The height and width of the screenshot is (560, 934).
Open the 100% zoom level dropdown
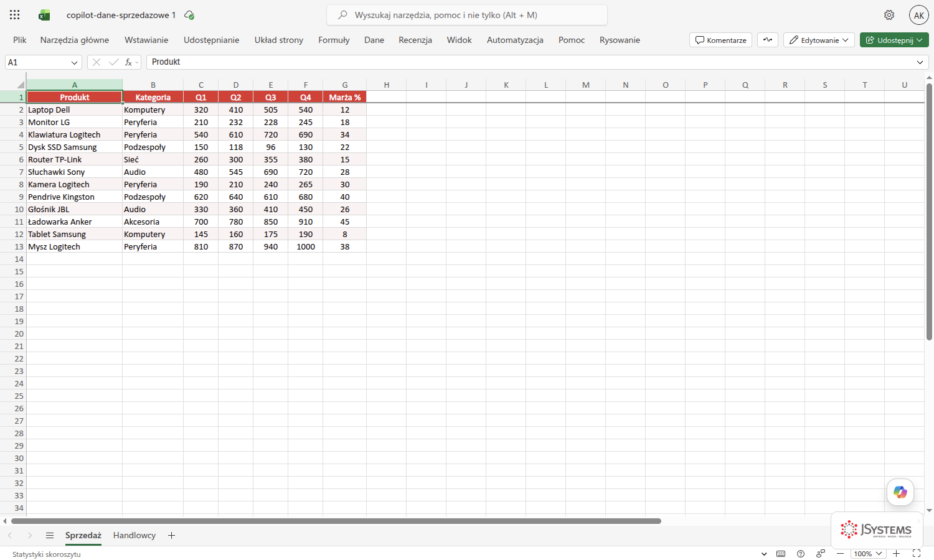[x=868, y=554]
